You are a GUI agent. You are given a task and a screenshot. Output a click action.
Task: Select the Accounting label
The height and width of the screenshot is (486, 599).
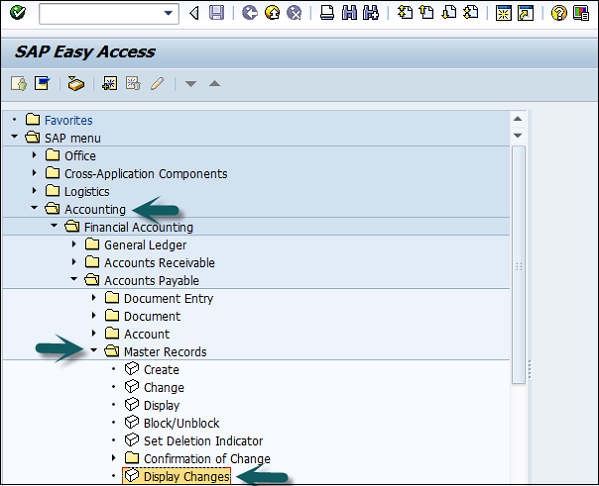95,209
